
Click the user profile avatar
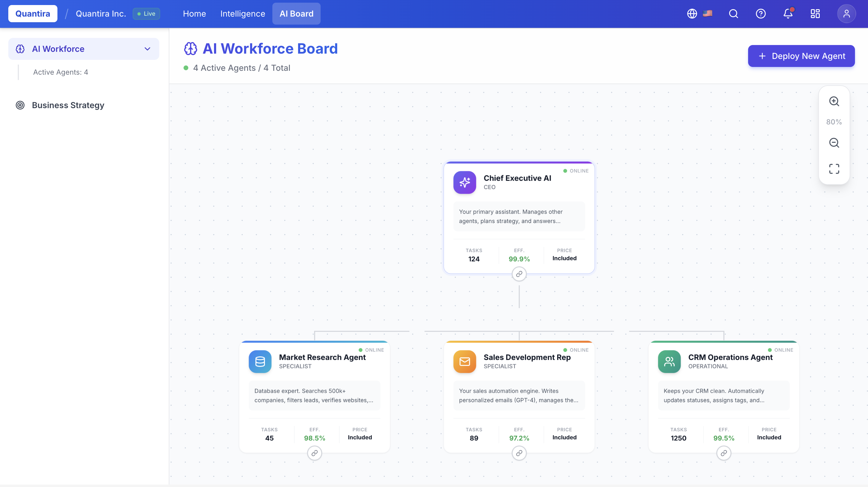pos(846,14)
